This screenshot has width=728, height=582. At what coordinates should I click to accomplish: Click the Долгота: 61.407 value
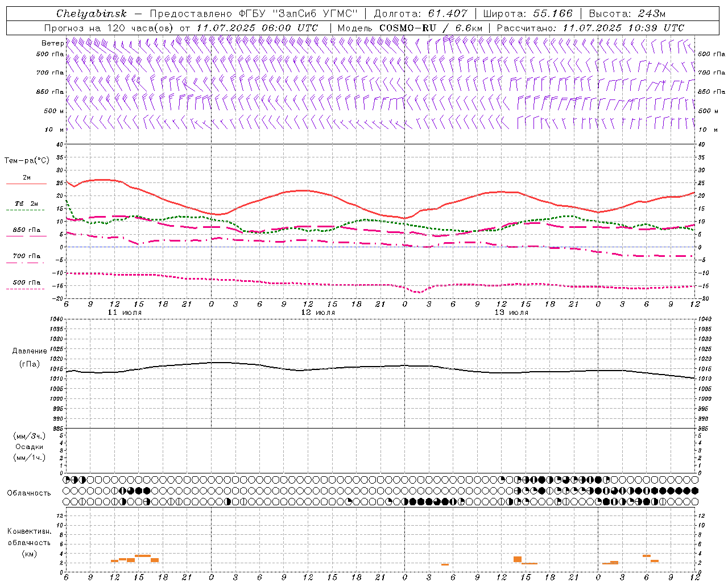(x=420, y=14)
